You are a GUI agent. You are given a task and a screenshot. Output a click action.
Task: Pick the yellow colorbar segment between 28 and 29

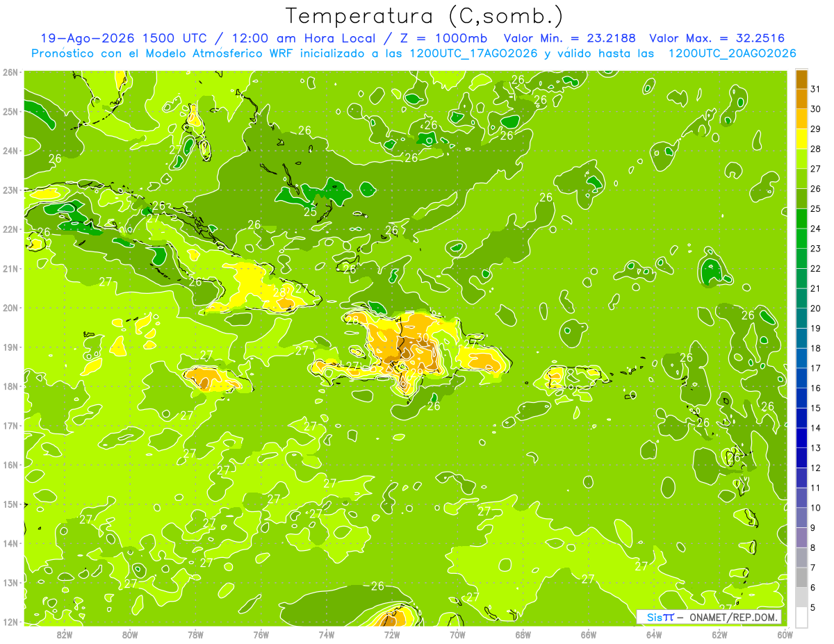pos(801,139)
